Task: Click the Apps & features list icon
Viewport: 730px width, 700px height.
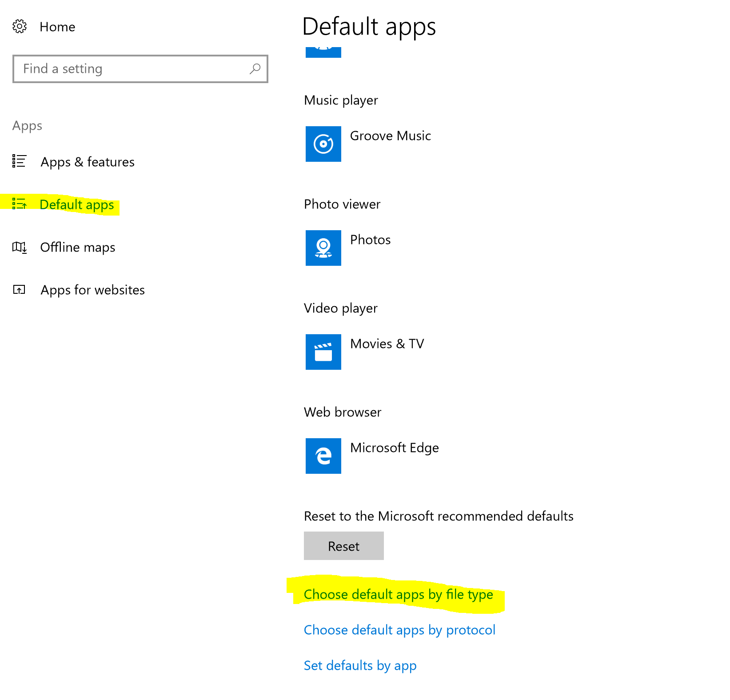Action: coord(19,161)
